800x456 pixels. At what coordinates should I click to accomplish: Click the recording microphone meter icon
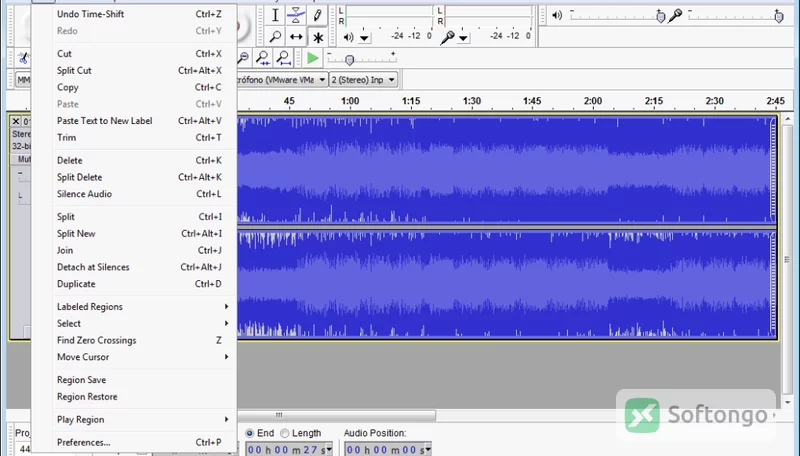tap(447, 37)
